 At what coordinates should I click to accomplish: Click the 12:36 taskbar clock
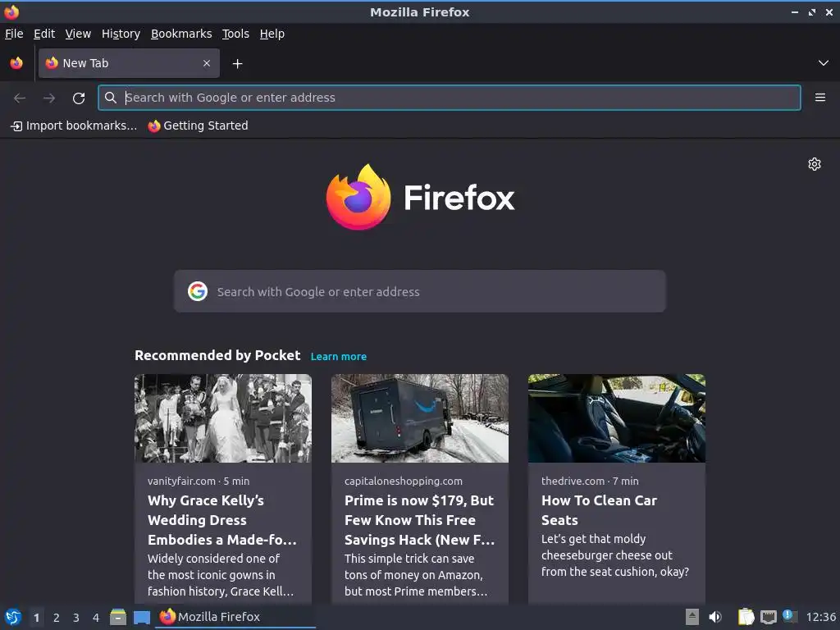coord(820,618)
